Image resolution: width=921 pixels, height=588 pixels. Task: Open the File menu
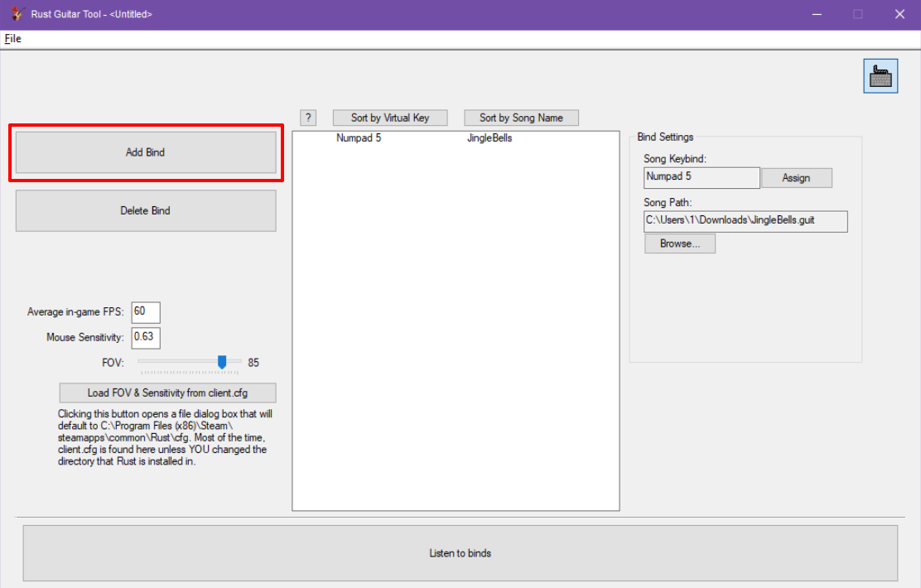(x=12, y=39)
